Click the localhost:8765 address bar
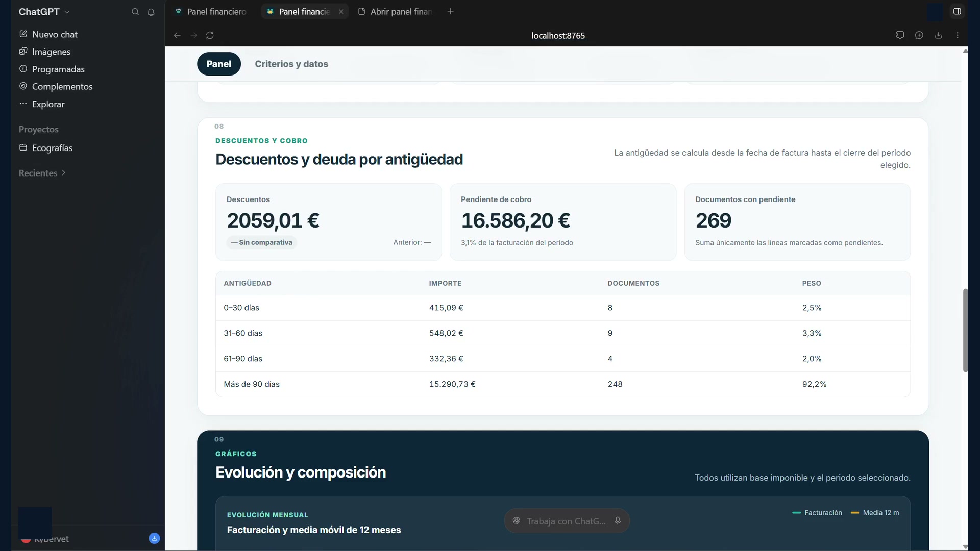Viewport: 980px width, 551px height. coord(558,35)
